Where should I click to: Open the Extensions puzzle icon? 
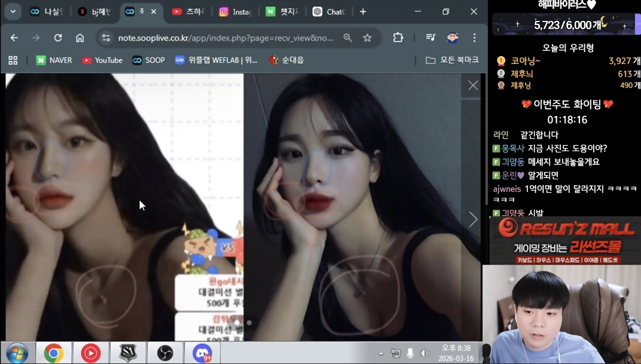pos(398,38)
